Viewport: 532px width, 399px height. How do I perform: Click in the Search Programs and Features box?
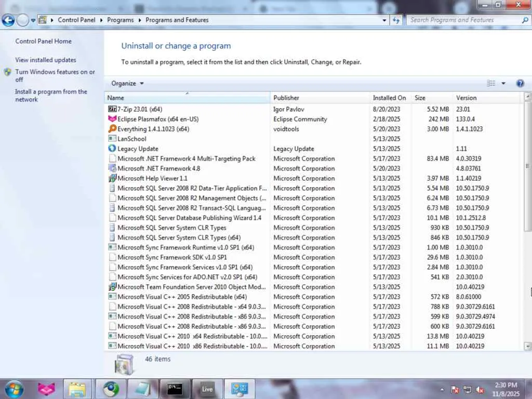point(463,20)
